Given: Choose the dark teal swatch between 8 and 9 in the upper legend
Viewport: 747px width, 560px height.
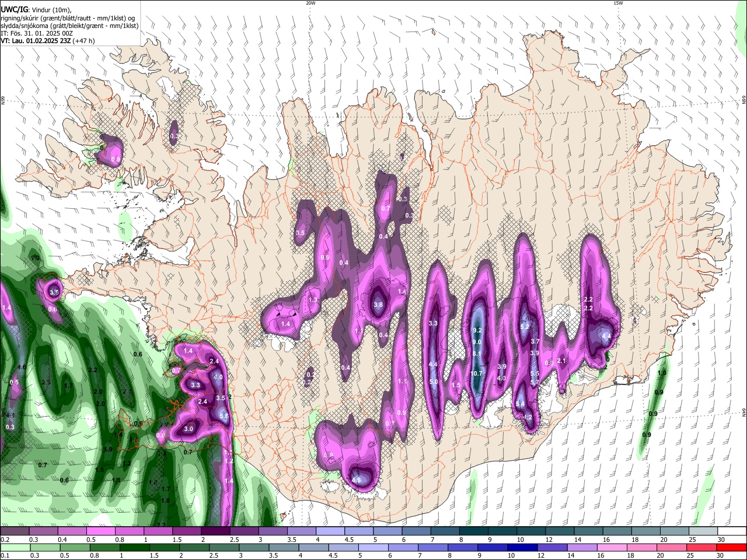Looking at the screenshot, I should [474, 531].
